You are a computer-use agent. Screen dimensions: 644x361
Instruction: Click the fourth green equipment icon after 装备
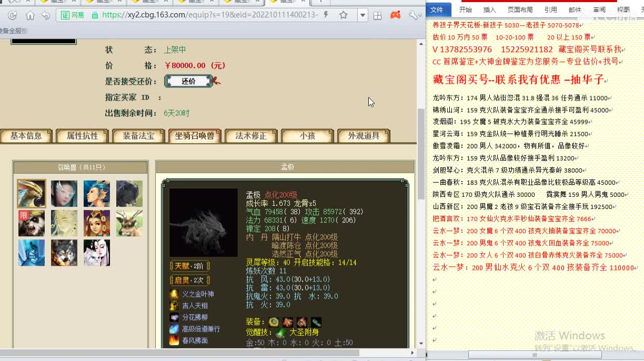[x=316, y=322]
